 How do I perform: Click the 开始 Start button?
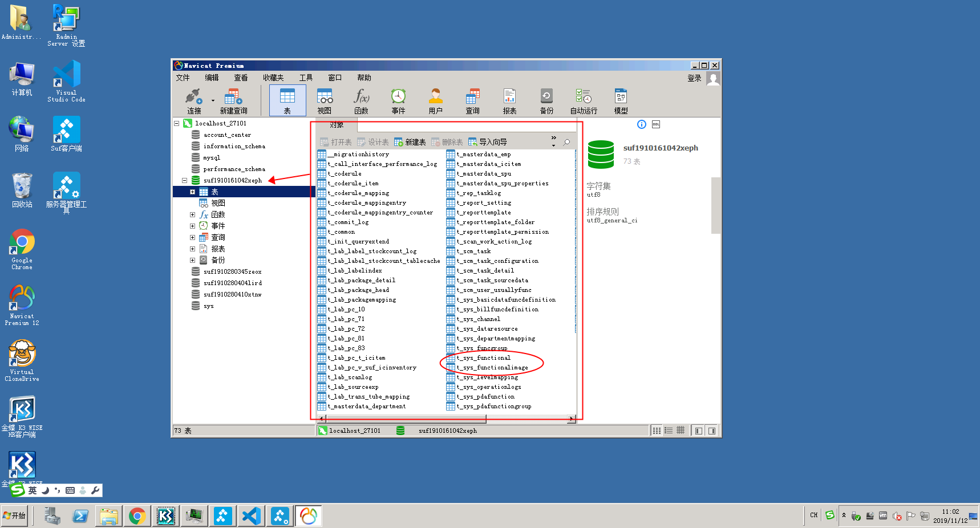(14, 515)
